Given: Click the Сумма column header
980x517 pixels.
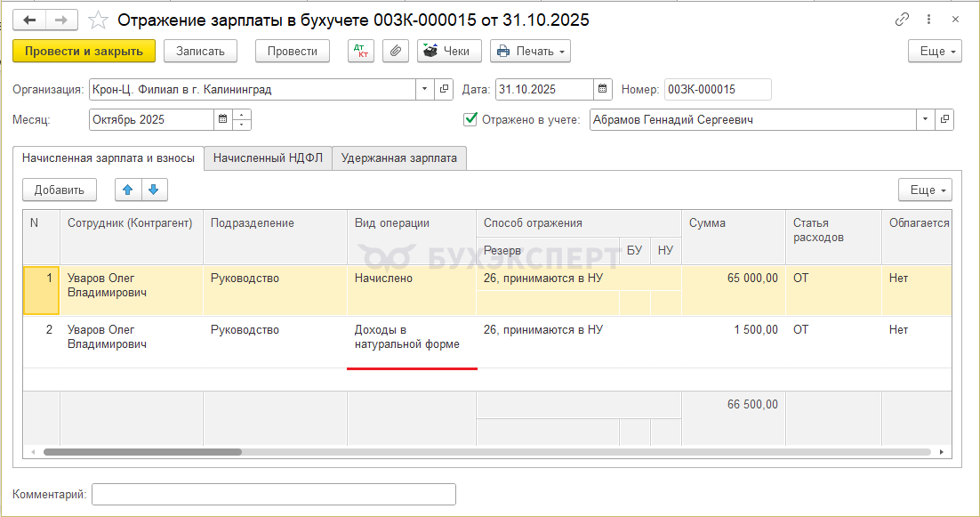Looking at the screenshot, I should pos(733,237).
